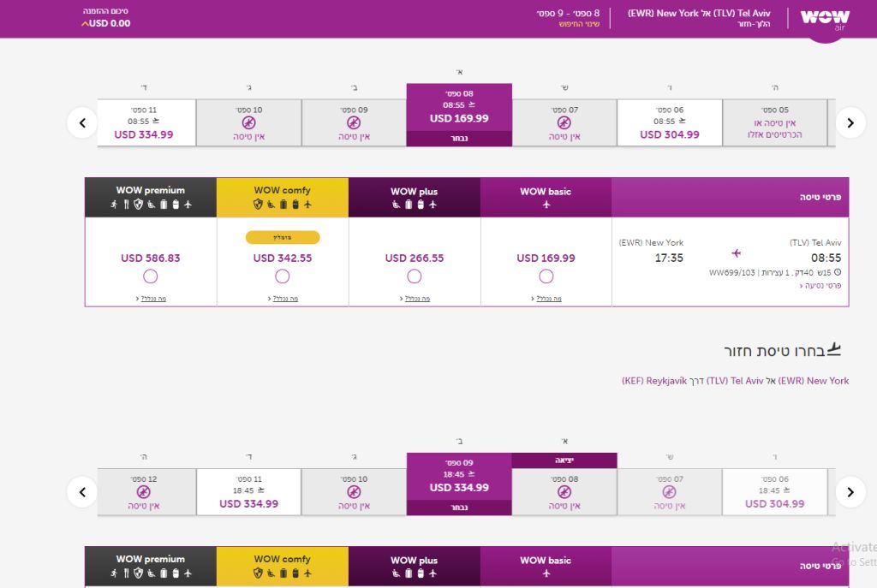Expand what's included under USD 266.55
Image resolution: width=877 pixels, height=588 pixels.
point(415,299)
